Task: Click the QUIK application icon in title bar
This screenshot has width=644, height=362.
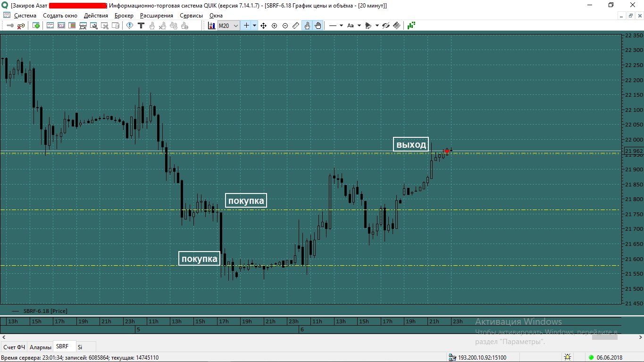Action: (x=5, y=5)
